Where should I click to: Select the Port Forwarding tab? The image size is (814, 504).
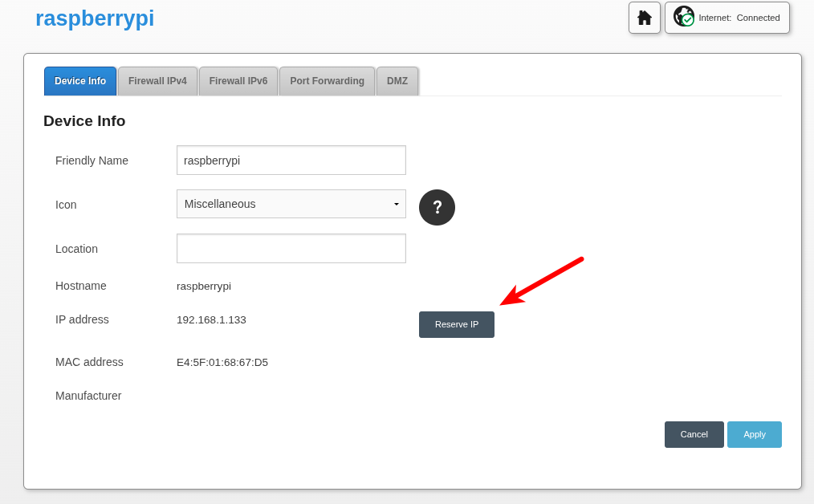tap(327, 81)
